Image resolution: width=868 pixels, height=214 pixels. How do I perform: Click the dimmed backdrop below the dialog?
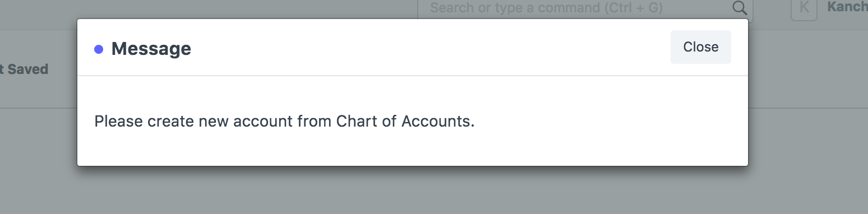(x=412, y=190)
